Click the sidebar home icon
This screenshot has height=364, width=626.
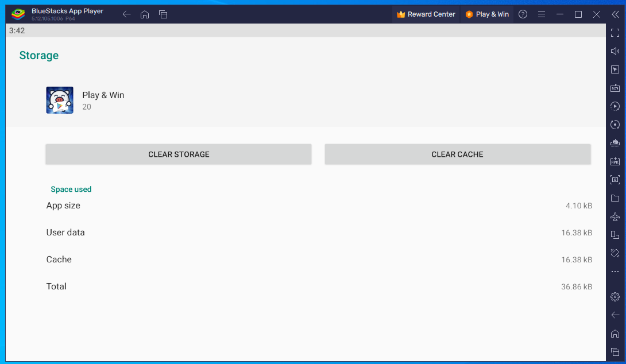(615, 334)
